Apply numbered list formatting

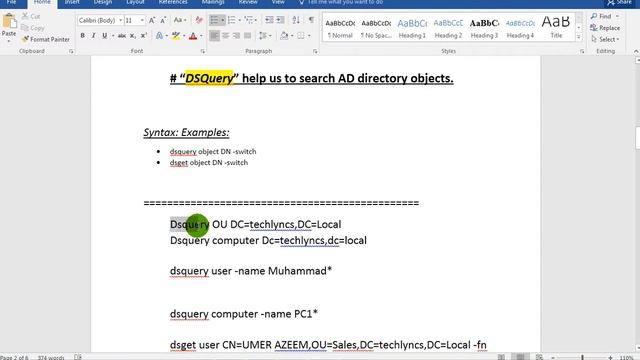(x=231, y=20)
